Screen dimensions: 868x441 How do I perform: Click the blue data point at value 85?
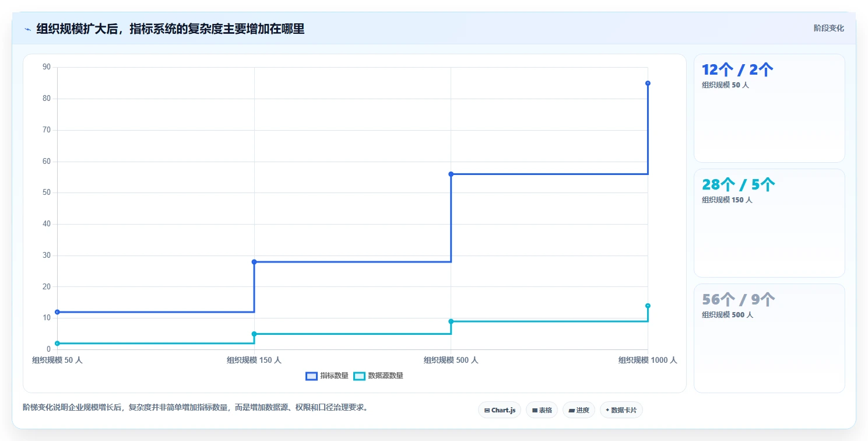point(648,83)
